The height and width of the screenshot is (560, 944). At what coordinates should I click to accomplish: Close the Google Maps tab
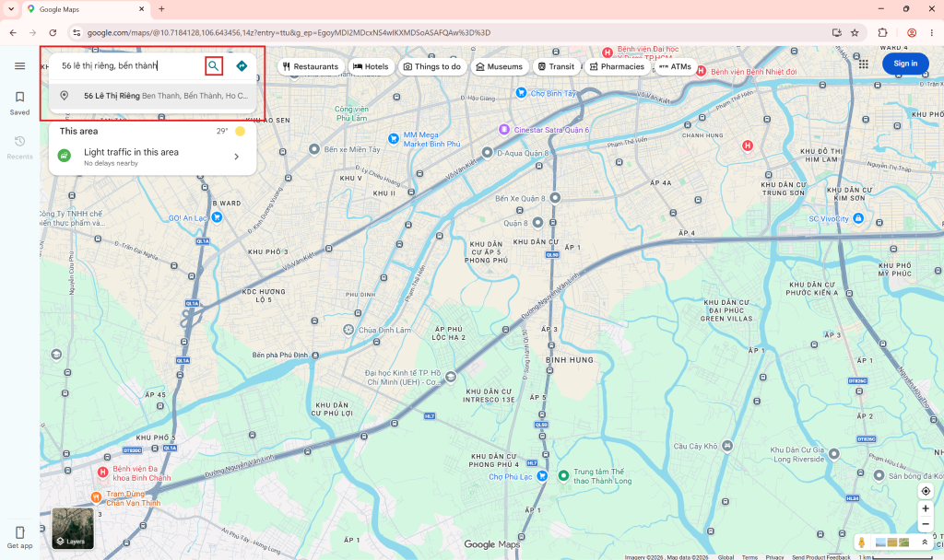(x=141, y=9)
